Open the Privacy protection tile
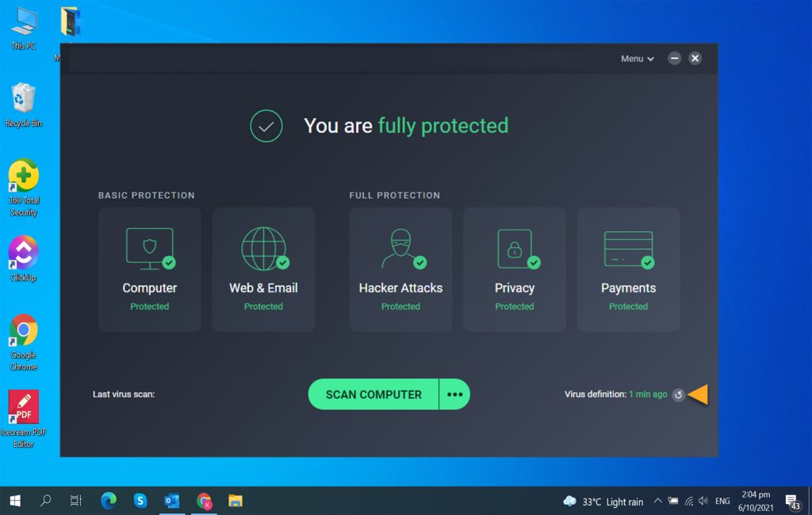This screenshot has height=515, width=812. [x=515, y=269]
